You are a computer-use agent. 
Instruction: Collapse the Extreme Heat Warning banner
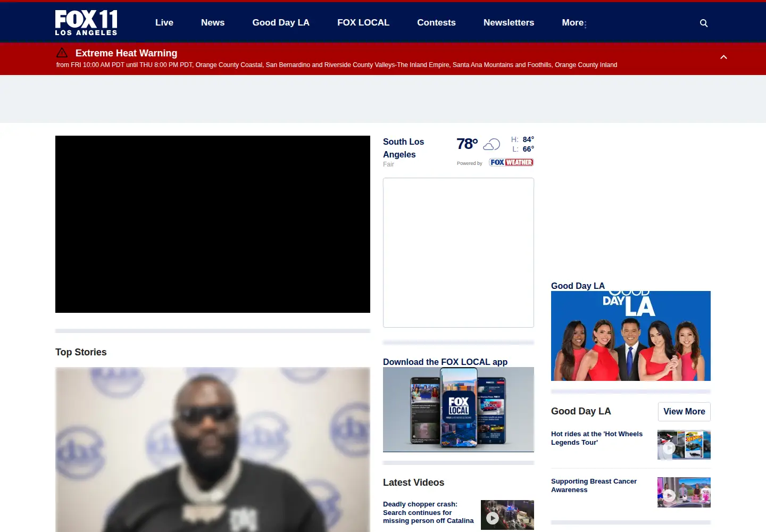coord(723,57)
